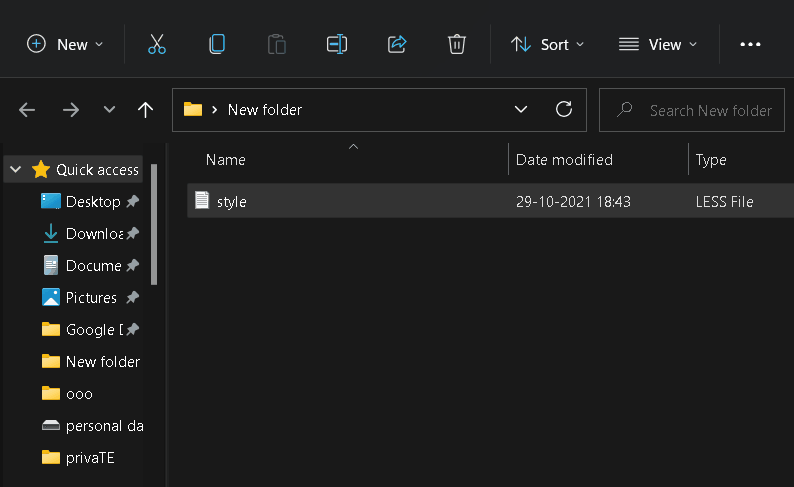The height and width of the screenshot is (487, 794).
Task: Open the New item dropdown
Action: pyautogui.click(x=65, y=44)
